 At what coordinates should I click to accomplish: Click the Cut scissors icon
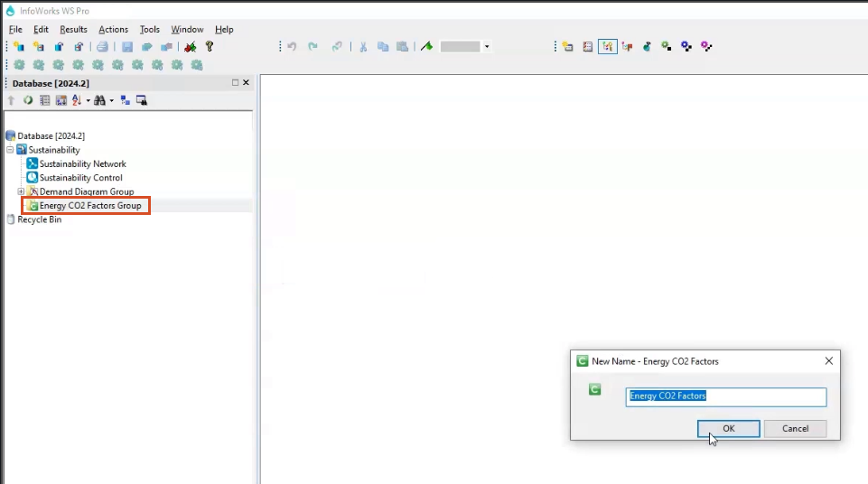[x=363, y=47]
